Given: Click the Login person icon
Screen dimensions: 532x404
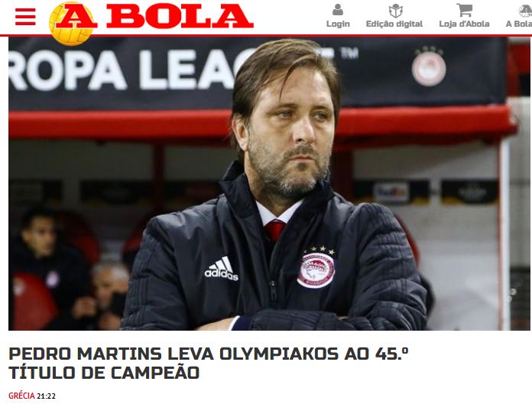Looking at the screenshot, I should 338,10.
